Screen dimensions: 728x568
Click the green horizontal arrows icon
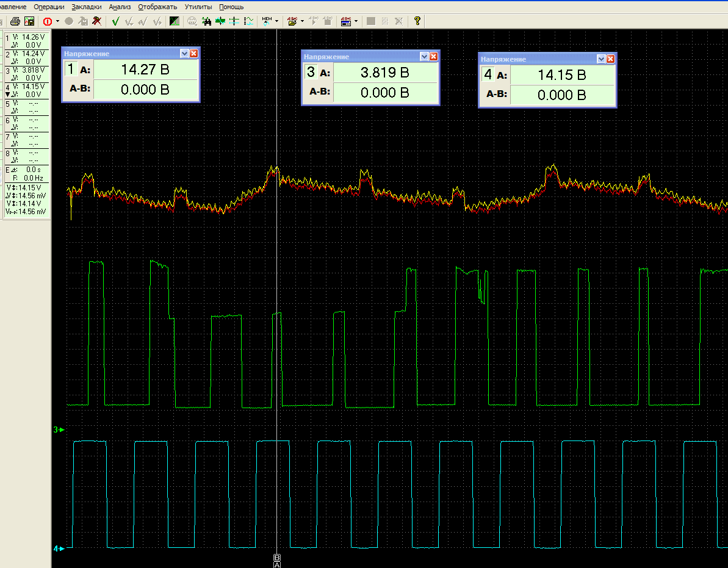[x=220, y=21]
